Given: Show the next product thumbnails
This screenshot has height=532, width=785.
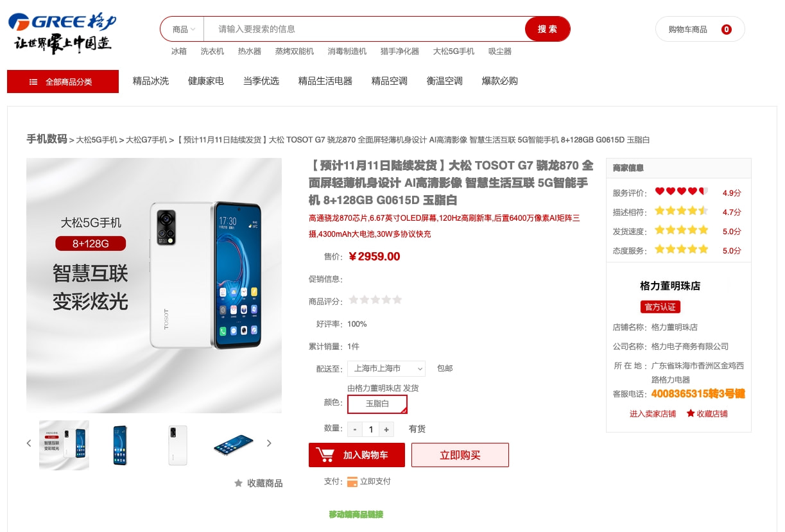Looking at the screenshot, I should 269,443.
